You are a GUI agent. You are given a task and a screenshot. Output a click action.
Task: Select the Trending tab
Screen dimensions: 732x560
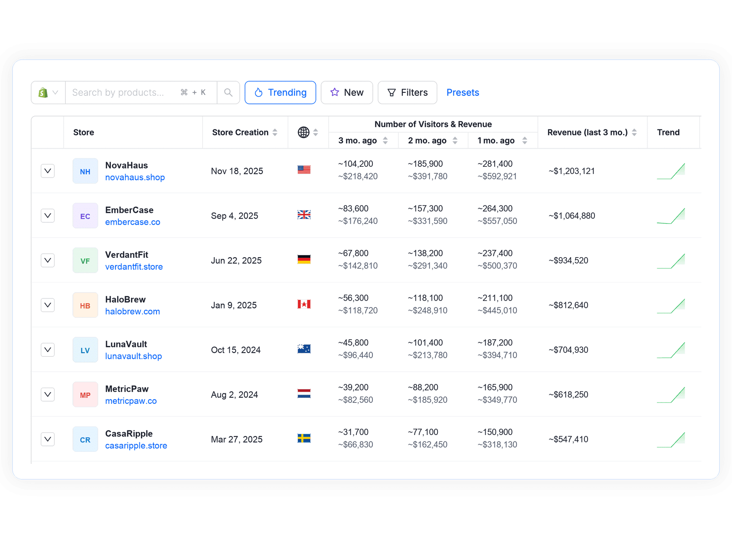(x=280, y=92)
